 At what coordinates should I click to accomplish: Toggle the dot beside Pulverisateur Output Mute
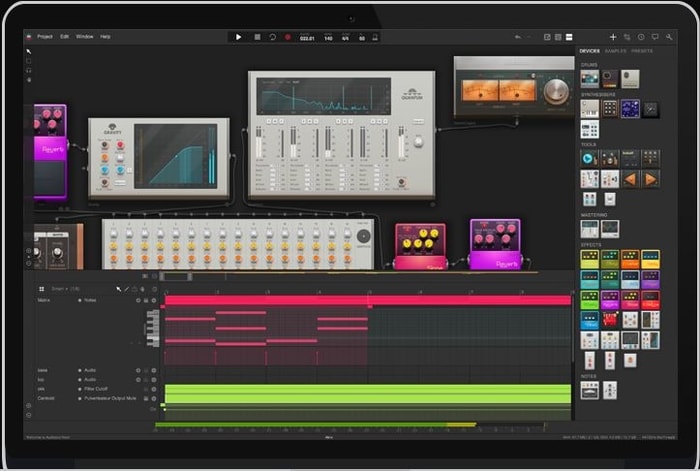(x=80, y=398)
